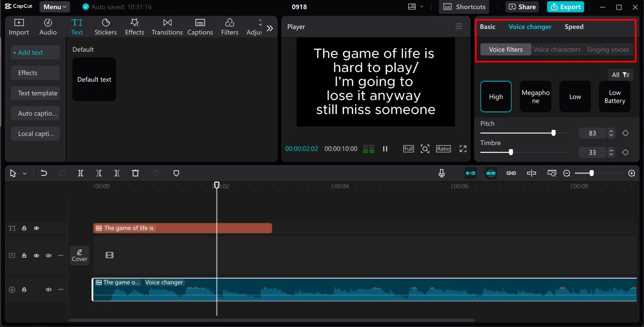Open Auto captions option
644x327 pixels.
35,113
